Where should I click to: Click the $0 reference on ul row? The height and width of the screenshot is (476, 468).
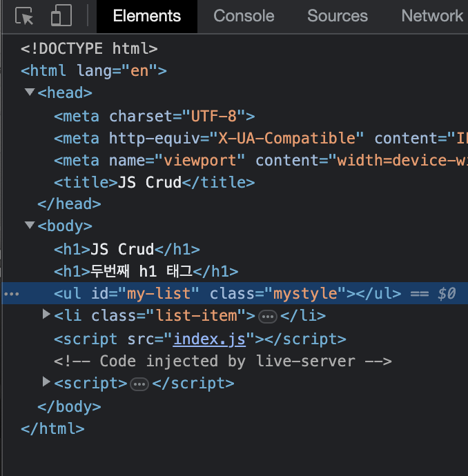[x=447, y=294]
